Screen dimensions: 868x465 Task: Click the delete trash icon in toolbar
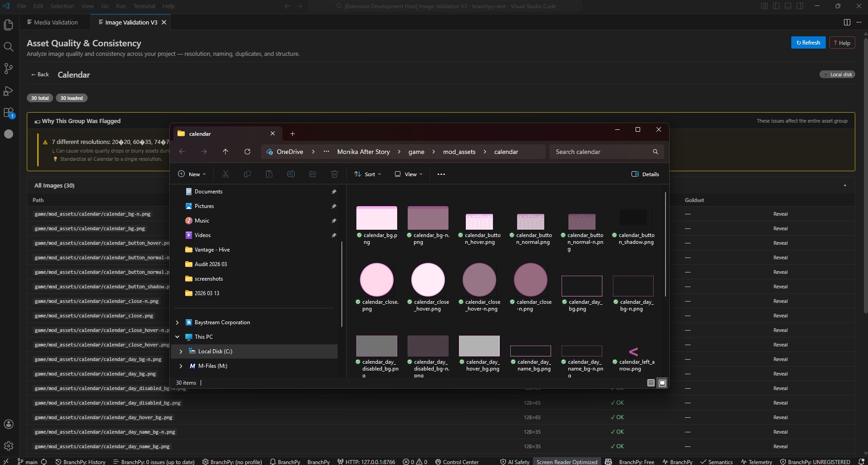coord(335,174)
